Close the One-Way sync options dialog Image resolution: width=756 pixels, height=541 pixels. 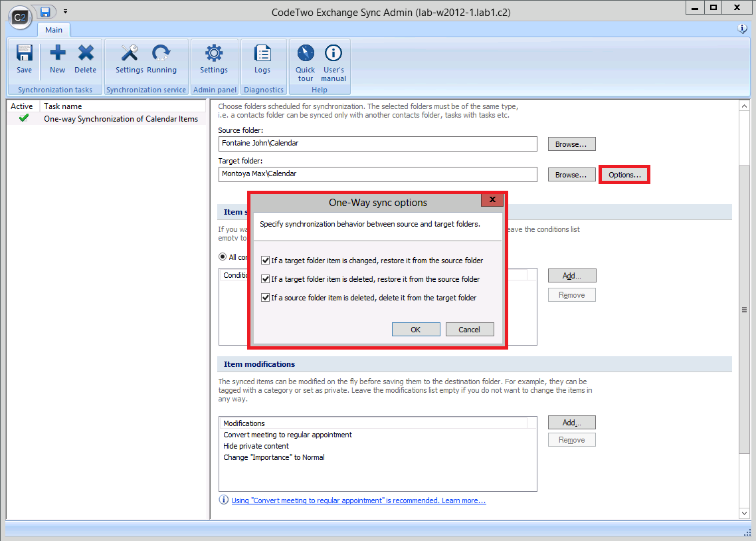pyautogui.click(x=492, y=199)
